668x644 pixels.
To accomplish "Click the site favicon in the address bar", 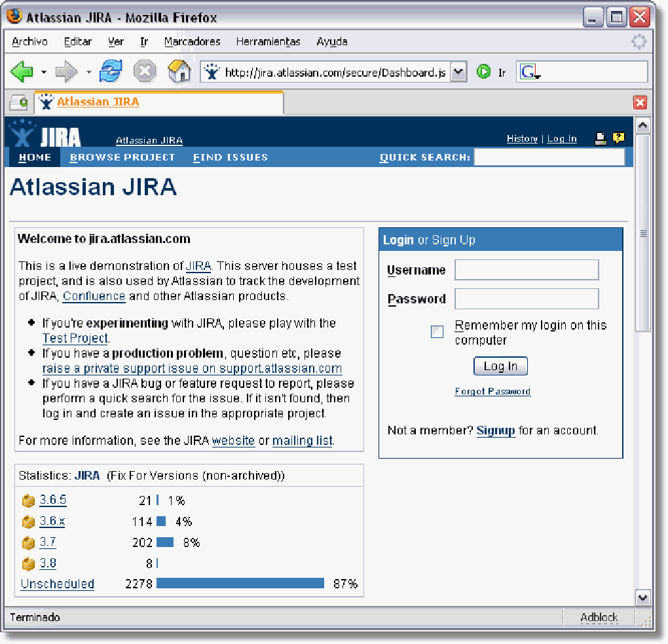I will [212, 71].
